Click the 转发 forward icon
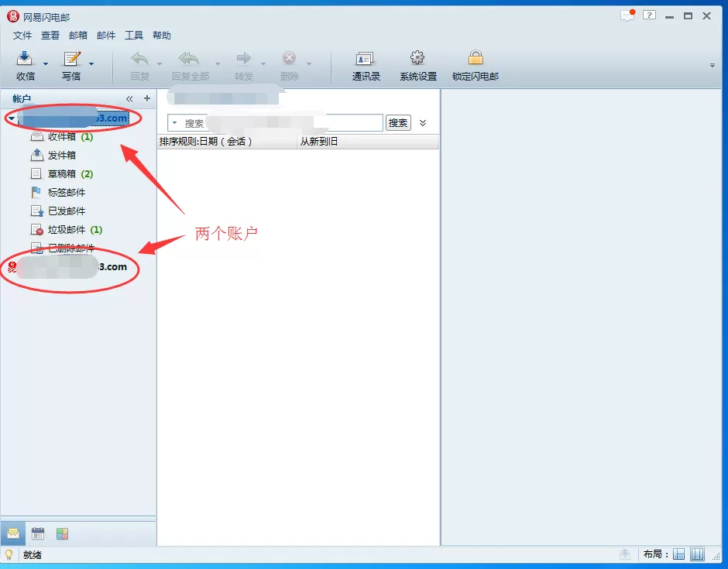 tap(244, 59)
